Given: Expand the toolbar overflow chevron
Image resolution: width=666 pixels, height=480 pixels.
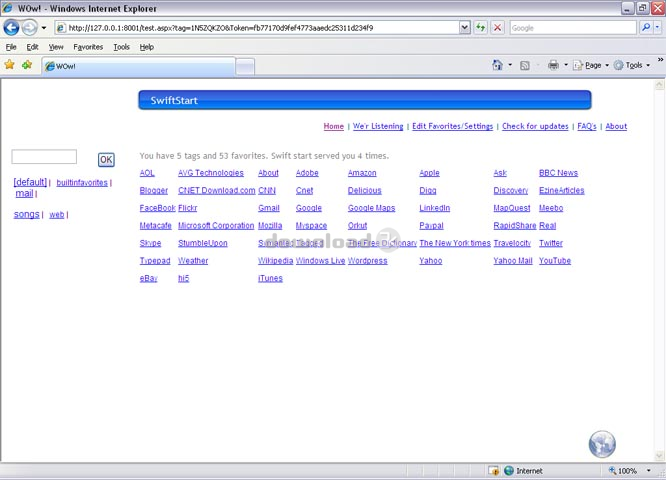Looking at the screenshot, I should pos(660,60).
